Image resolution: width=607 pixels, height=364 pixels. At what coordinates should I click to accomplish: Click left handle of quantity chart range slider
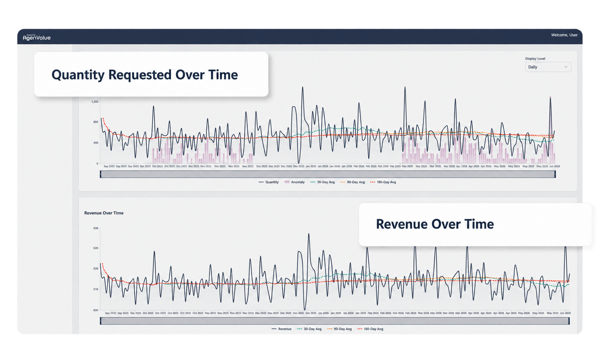pos(100,174)
